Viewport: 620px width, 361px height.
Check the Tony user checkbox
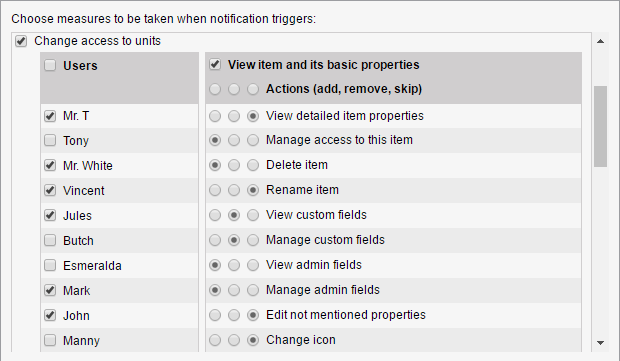[50, 140]
